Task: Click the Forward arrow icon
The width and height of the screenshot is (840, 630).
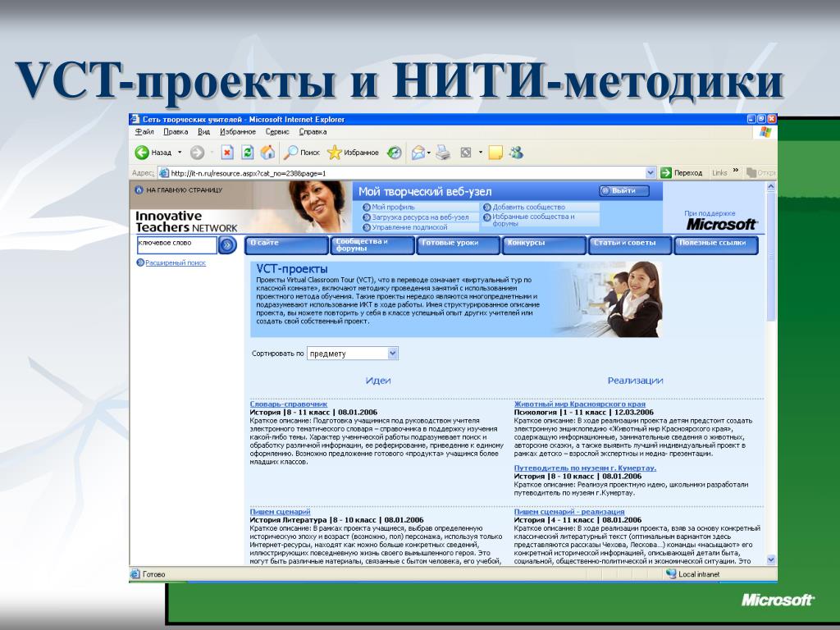Action: [197, 153]
